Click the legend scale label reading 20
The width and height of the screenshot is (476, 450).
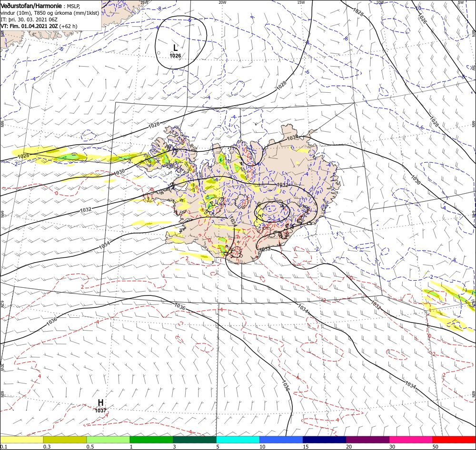coord(349,447)
